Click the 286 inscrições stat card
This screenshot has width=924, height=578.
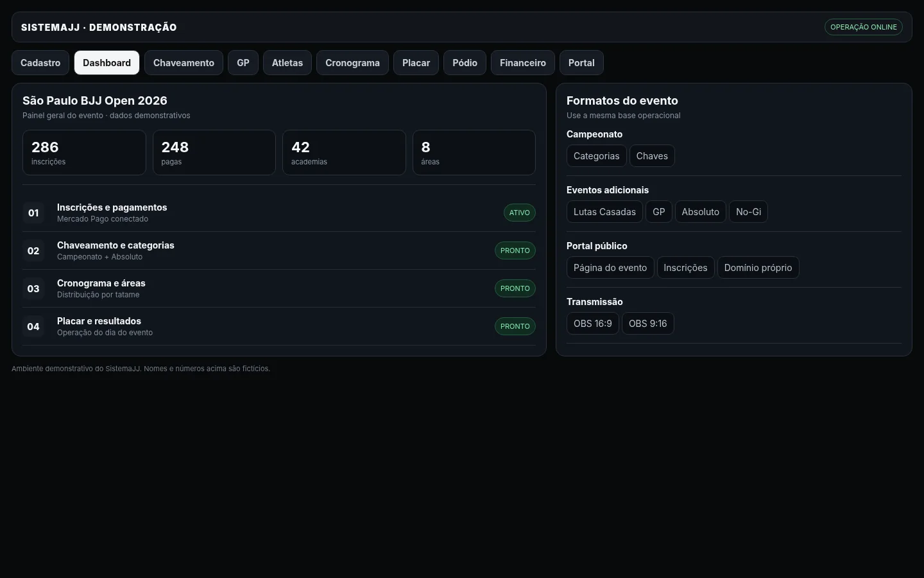pyautogui.click(x=84, y=153)
